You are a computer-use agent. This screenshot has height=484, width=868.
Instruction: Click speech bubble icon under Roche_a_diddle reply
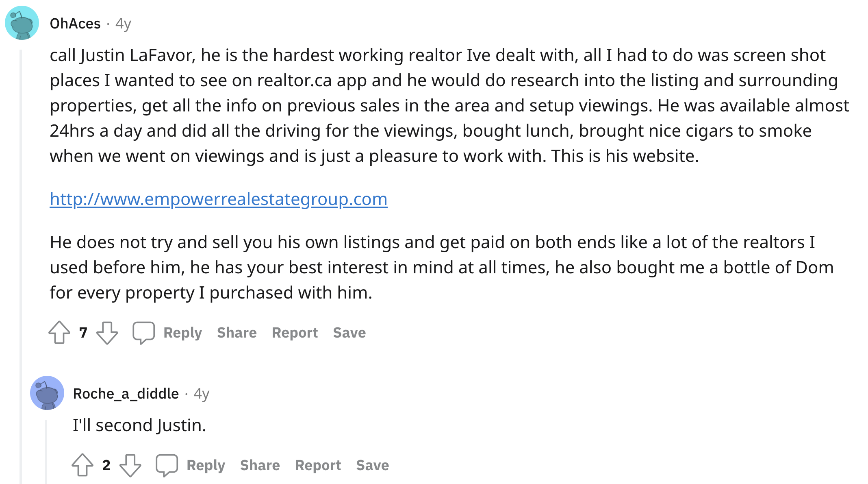pos(167,464)
